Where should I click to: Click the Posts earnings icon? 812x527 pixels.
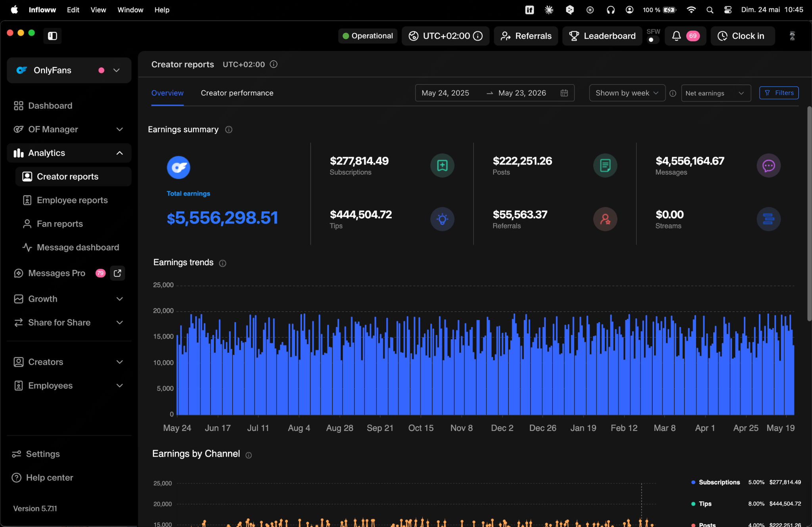tap(605, 165)
